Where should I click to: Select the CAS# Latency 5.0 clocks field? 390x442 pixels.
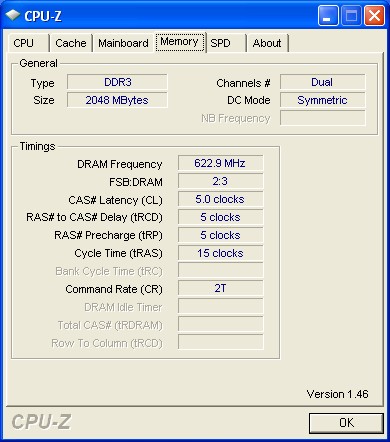(x=220, y=199)
